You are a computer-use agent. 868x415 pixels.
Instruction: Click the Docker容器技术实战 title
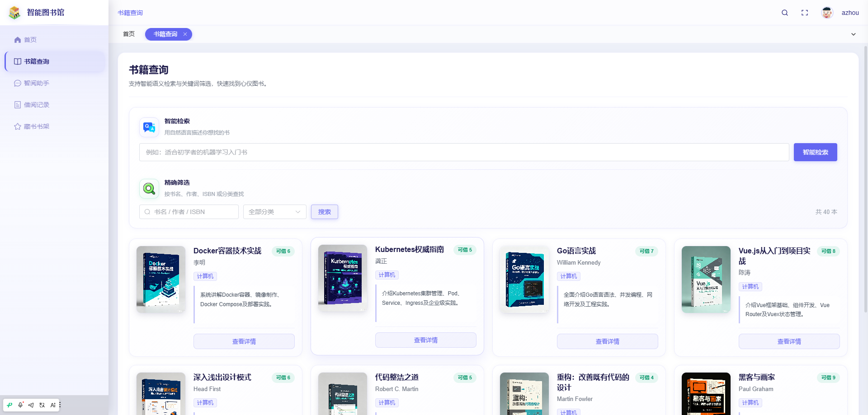227,251
